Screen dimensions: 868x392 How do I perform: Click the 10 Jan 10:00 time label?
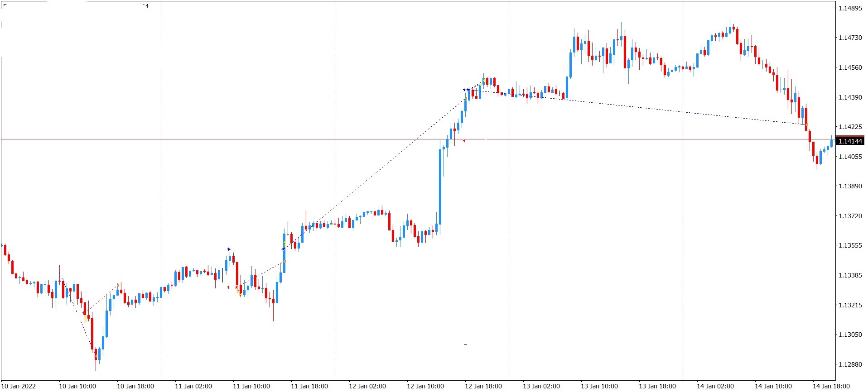(77, 386)
